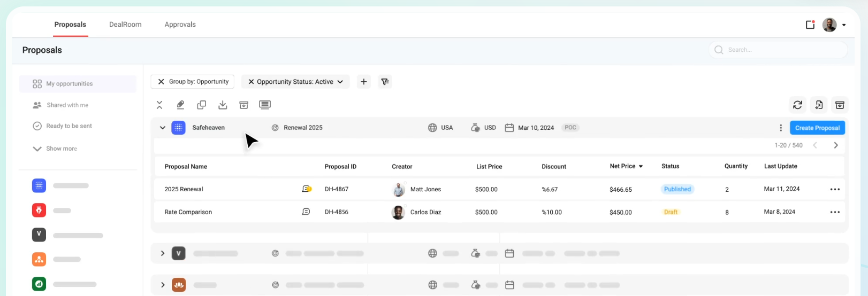Open the archived items icon at right
This screenshot has width=868, height=296.
click(840, 105)
